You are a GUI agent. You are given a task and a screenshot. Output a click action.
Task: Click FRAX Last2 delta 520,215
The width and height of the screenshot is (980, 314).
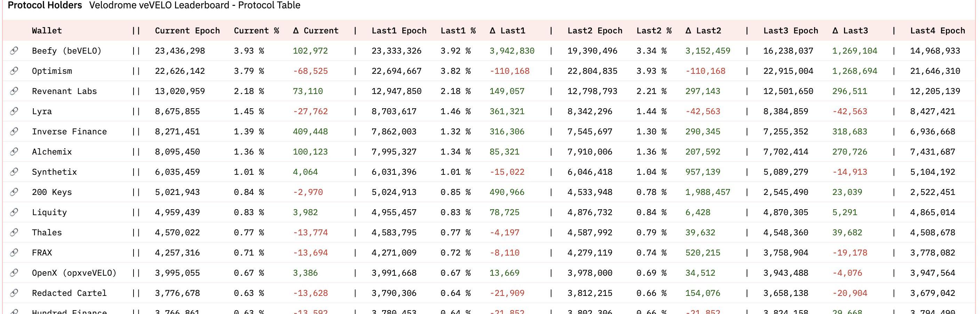[x=703, y=252]
